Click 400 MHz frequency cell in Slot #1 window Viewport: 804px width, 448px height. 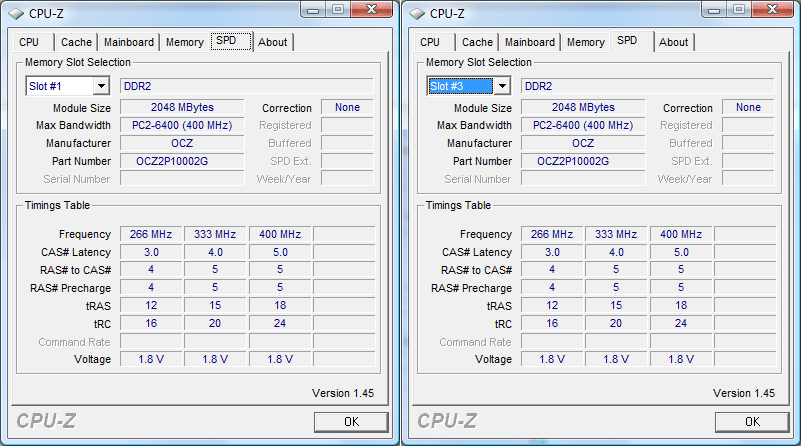(x=280, y=234)
